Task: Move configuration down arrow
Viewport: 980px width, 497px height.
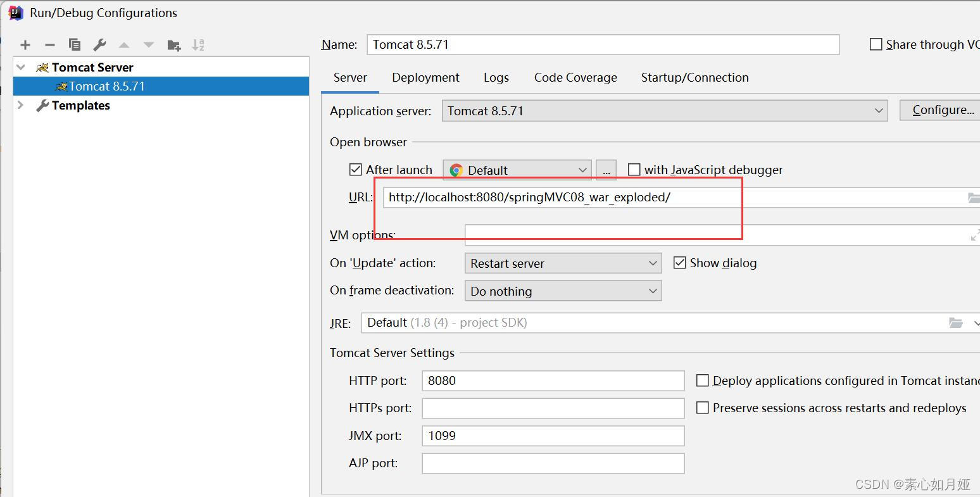Action: [x=149, y=45]
